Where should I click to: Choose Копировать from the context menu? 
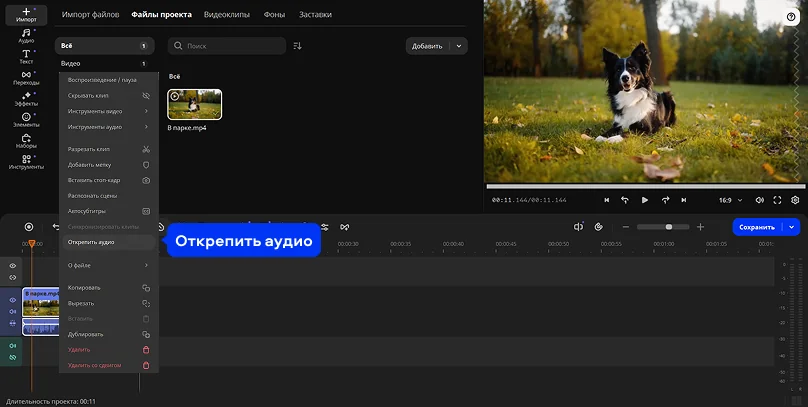108,288
